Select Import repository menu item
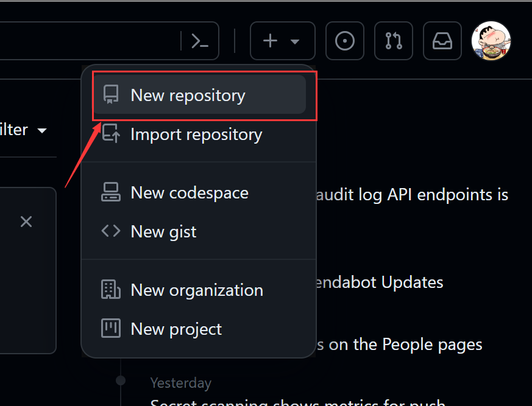The height and width of the screenshot is (406, 532). [x=200, y=134]
